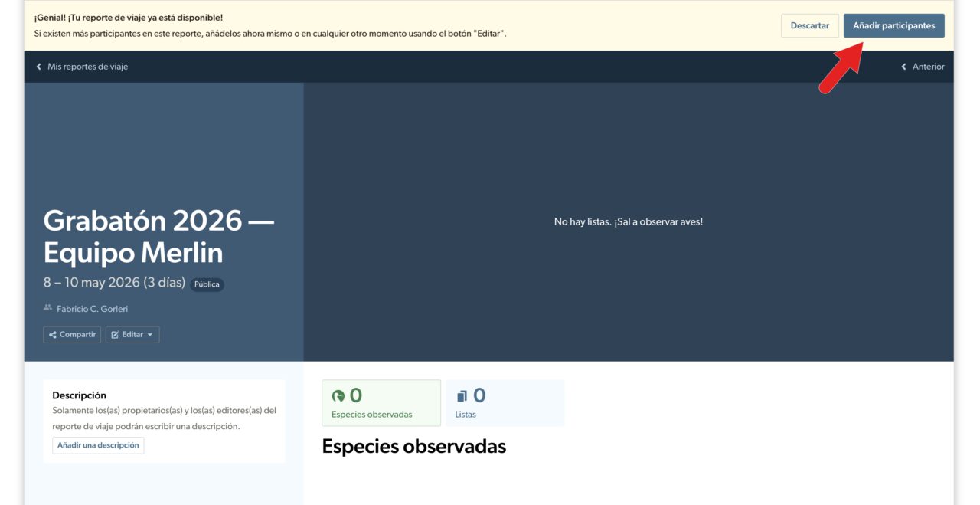Go back to Mis reportes de viaje
The image size is (980, 505).
click(x=87, y=67)
